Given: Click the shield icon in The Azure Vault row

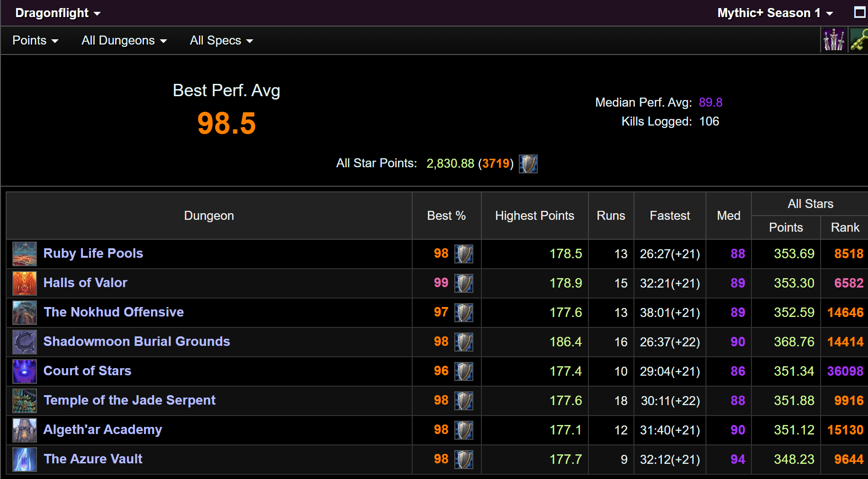Looking at the screenshot, I should pos(463,460).
